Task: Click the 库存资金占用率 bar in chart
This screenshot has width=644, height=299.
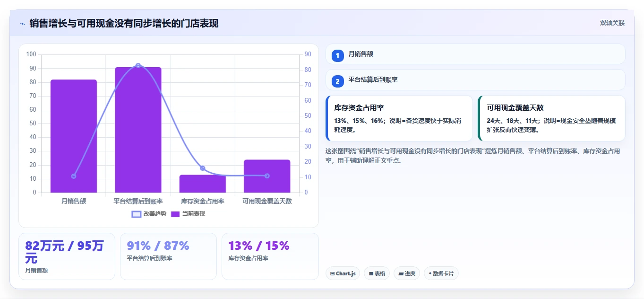Action: coord(203,184)
